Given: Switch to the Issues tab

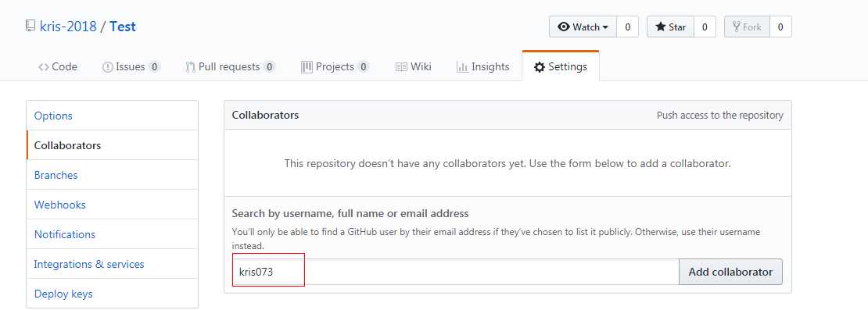Looking at the screenshot, I should point(131,67).
